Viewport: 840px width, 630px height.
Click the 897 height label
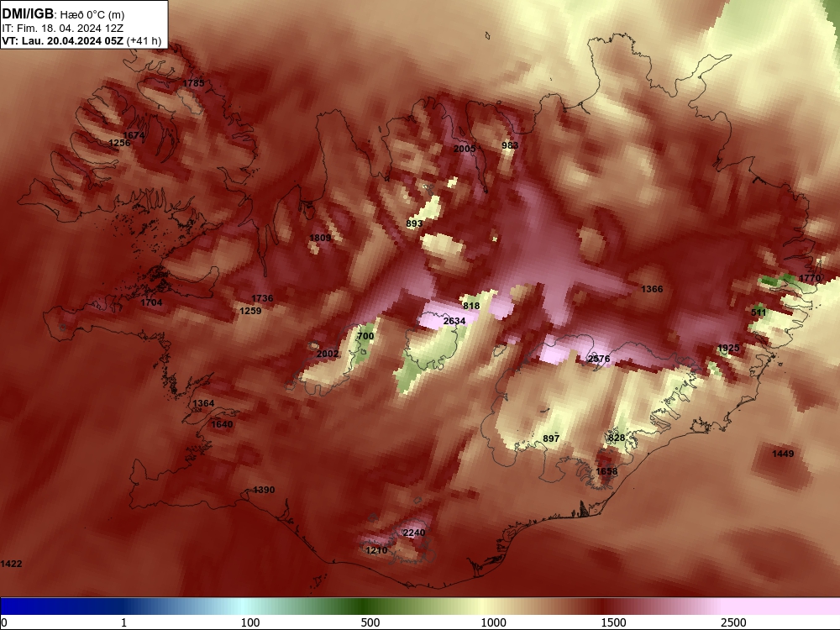[x=551, y=438]
